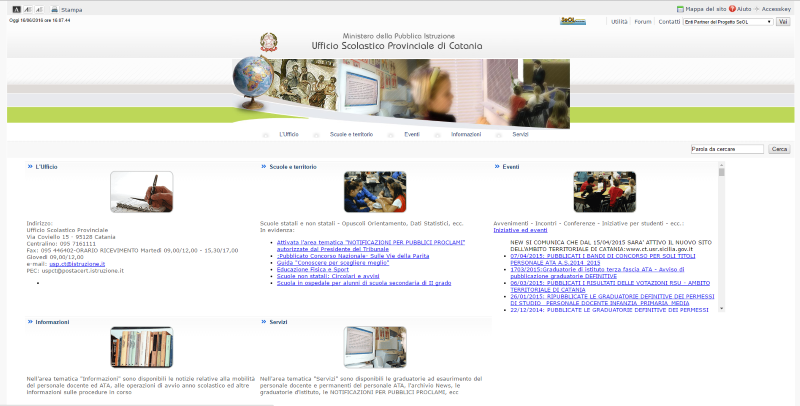Image resolution: width=800 pixels, height=406 pixels.
Task: Click the Scuole e territorio section heading
Action: pyautogui.click(x=293, y=167)
